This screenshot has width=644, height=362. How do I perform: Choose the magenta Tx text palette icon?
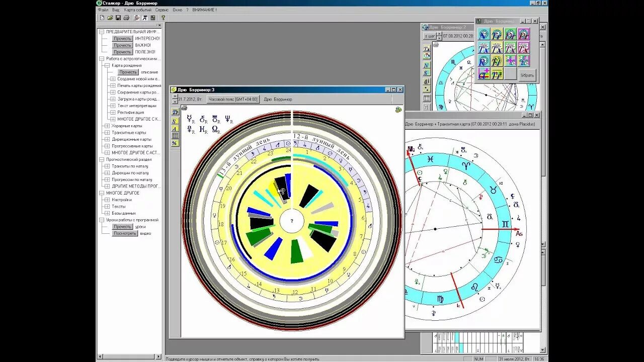[524, 48]
